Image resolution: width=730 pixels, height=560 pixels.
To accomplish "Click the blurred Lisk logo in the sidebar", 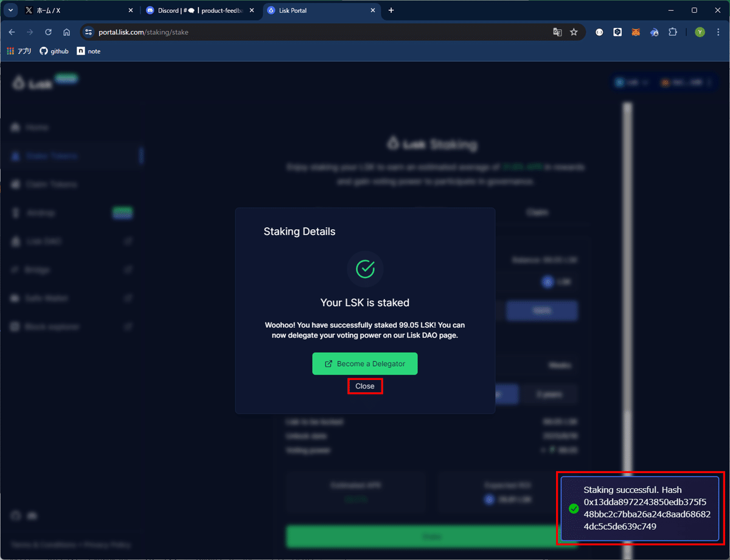I will pos(33,84).
